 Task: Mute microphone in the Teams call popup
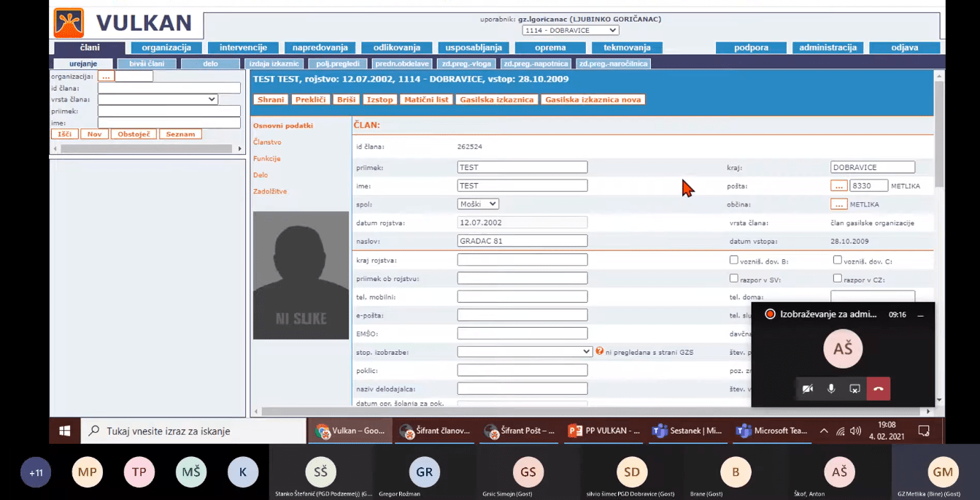coord(830,389)
